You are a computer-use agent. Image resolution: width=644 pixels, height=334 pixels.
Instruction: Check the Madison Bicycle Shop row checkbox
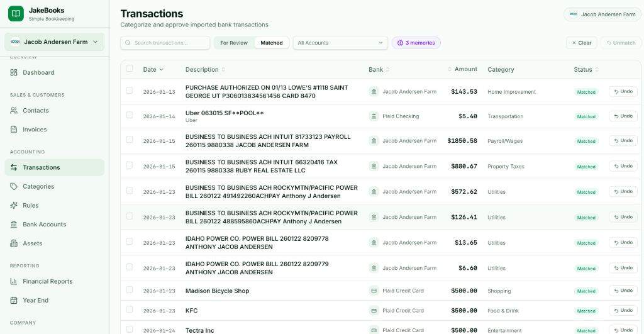[x=130, y=289]
